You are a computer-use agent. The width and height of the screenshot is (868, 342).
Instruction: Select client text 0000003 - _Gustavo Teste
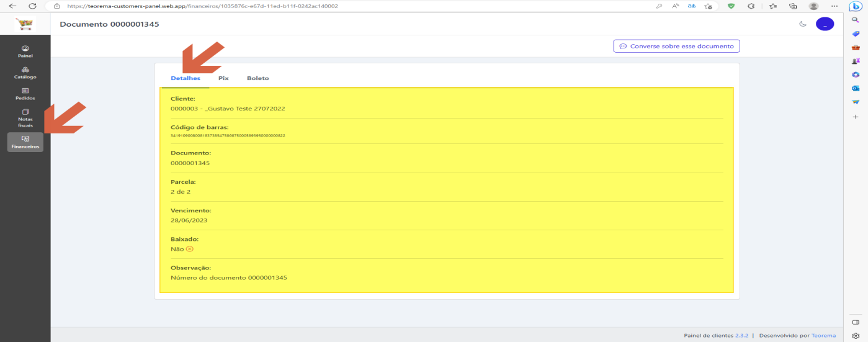228,108
